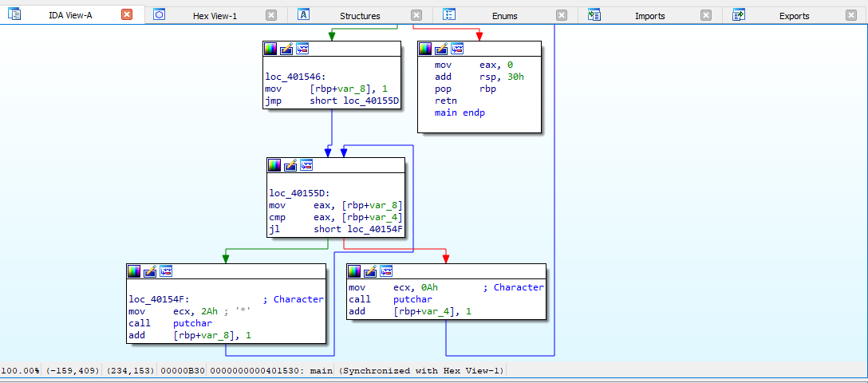Select the retn instruction in main endp block
Screen dimensions: 868x383
[445, 101]
